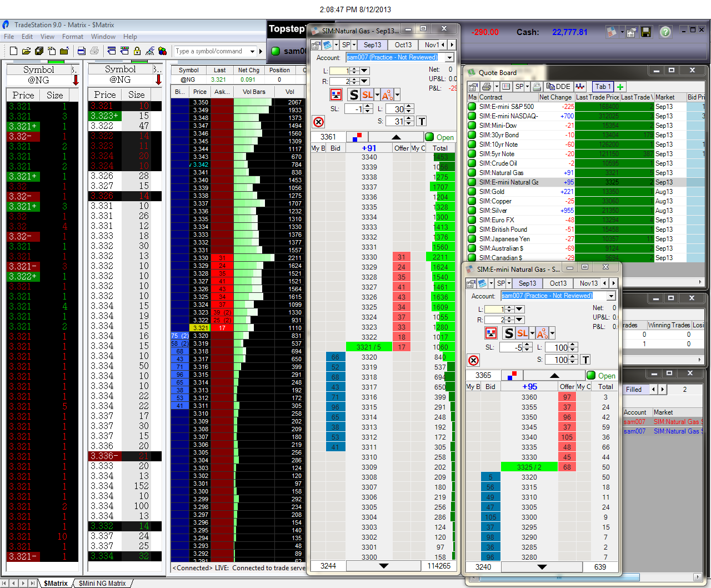This screenshot has height=588, width=711.
Task: Click the down-arrow button at the bottom of the SIM:E-mini Natural Gas ladder
Action: pos(542,567)
